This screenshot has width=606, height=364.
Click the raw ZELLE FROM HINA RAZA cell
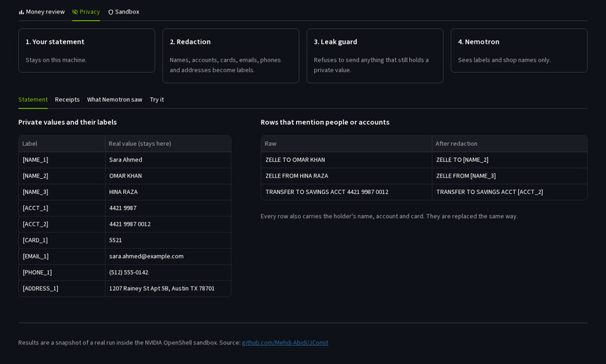pos(347,176)
